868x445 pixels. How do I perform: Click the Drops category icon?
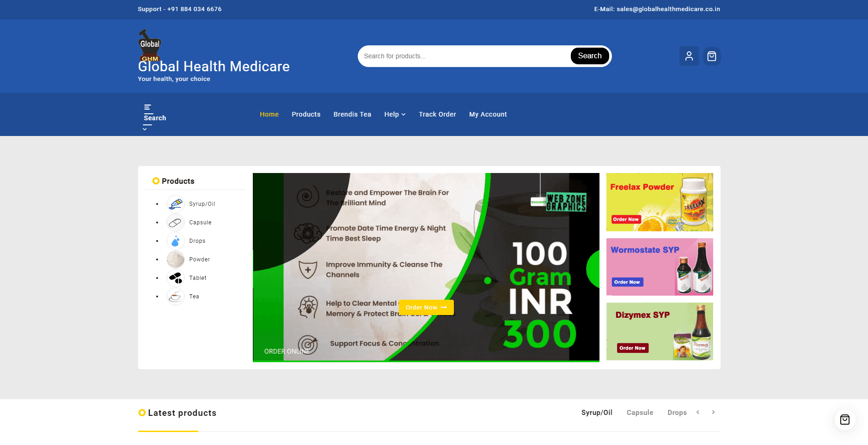(176, 241)
